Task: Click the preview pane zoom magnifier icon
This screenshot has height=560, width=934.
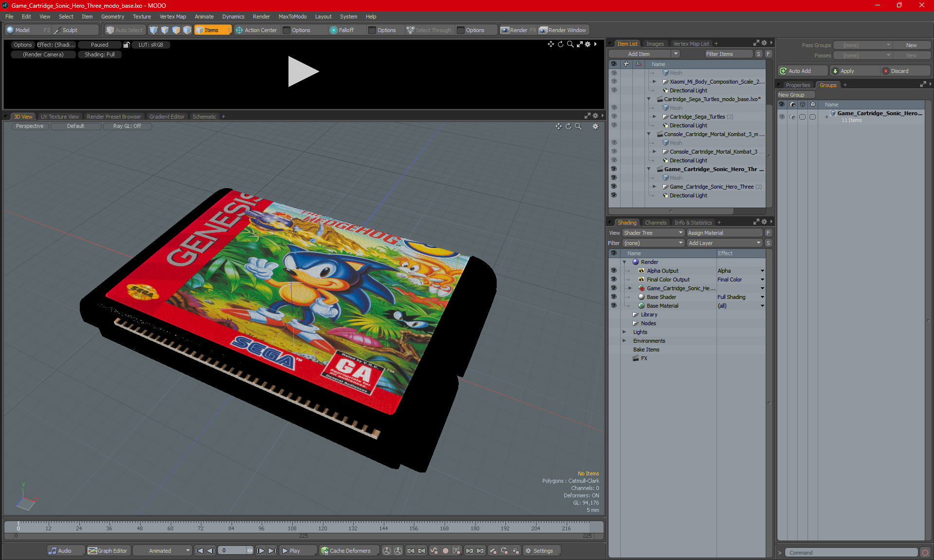Action: 570,44
